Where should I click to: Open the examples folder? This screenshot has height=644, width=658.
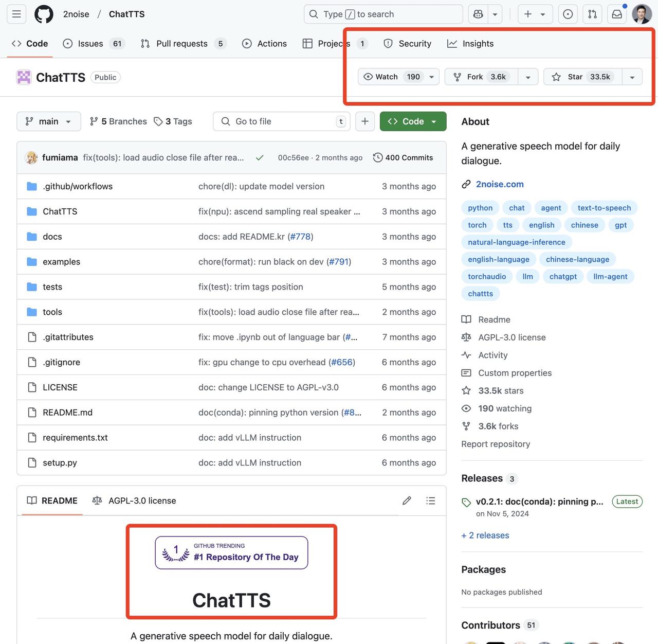point(61,262)
